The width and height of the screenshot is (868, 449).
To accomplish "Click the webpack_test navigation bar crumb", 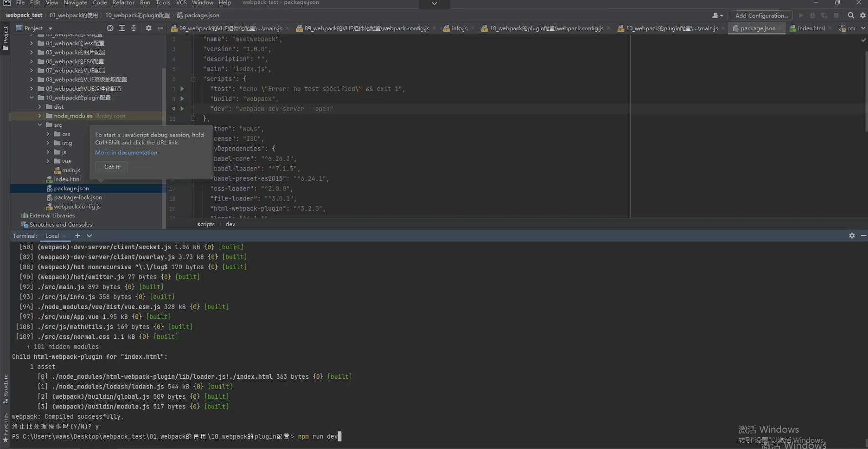I will [24, 15].
